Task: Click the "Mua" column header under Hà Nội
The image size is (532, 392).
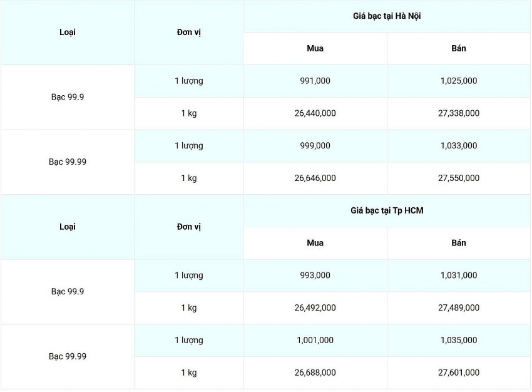Action: pos(315,48)
